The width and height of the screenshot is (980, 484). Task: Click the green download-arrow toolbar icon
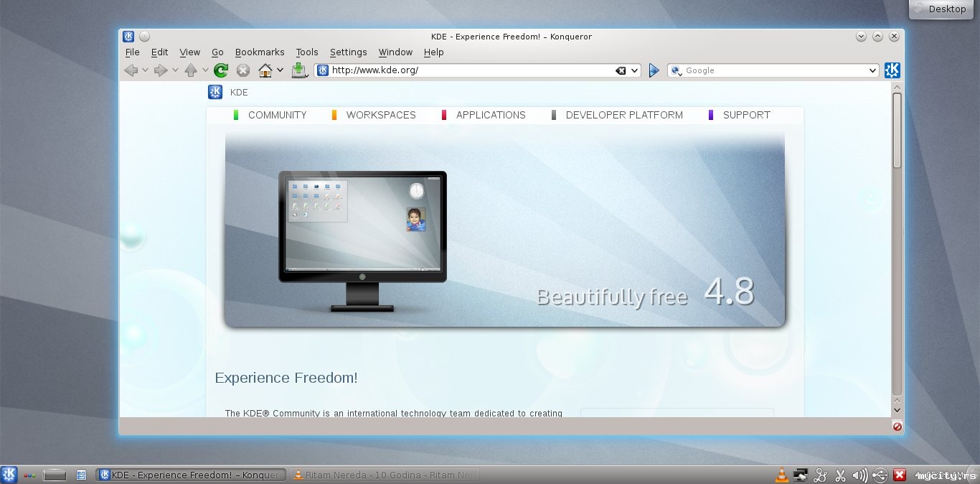300,70
